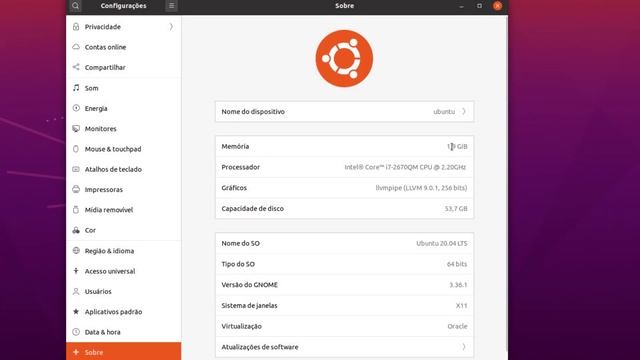Open device name chevron next to ubuntu
Image resolution: width=640 pixels, height=360 pixels.
[464, 111]
